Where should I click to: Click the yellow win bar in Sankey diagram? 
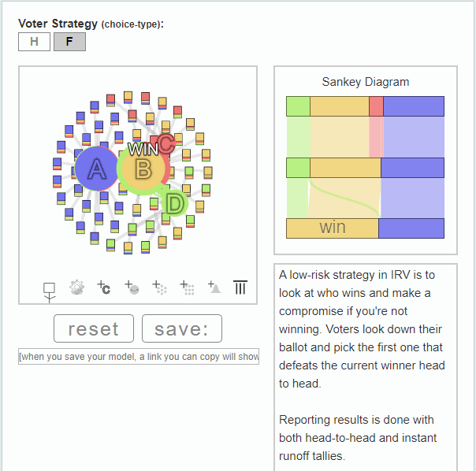coord(333,228)
